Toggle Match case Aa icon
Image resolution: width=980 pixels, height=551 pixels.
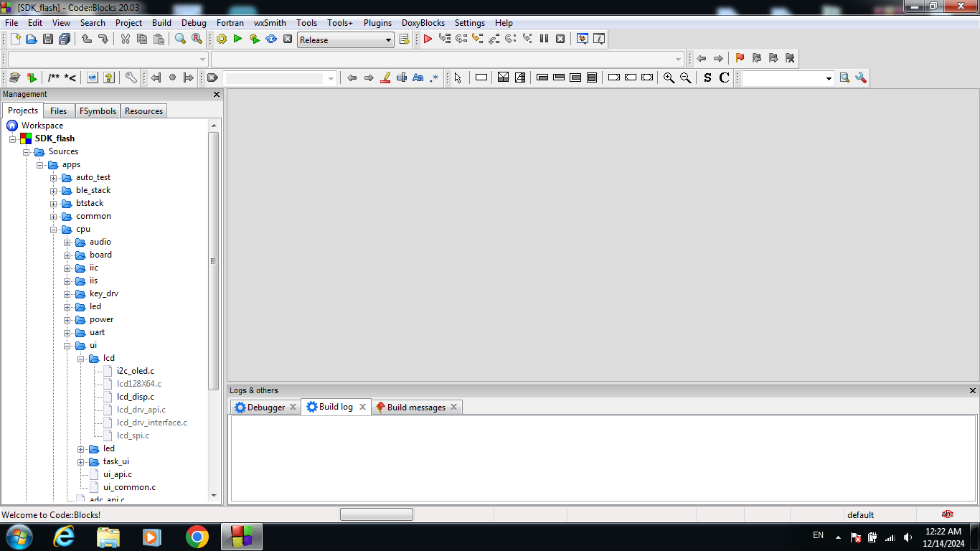[x=418, y=77]
